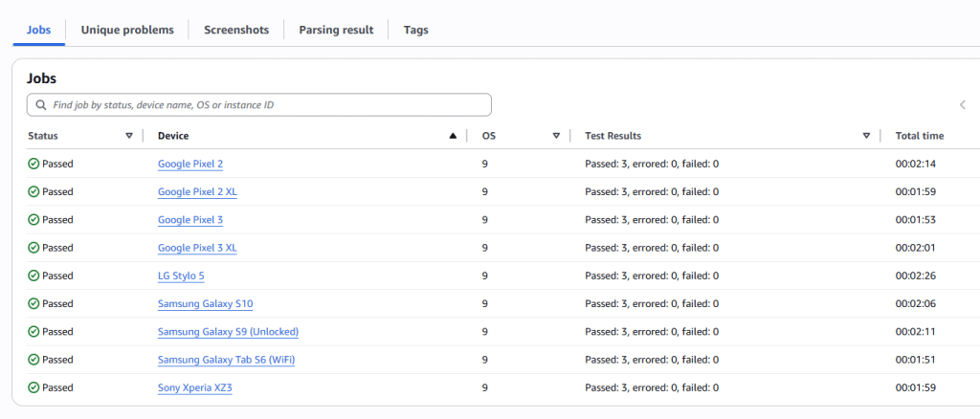Sort by the Test Results column arrow
The width and height of the screenshot is (980, 419).
tap(866, 136)
